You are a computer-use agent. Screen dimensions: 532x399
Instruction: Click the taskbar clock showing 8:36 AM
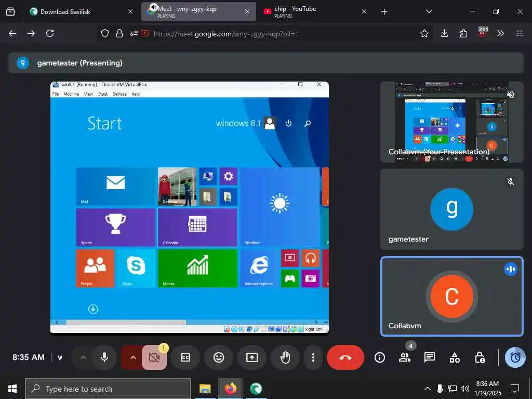[x=487, y=389]
